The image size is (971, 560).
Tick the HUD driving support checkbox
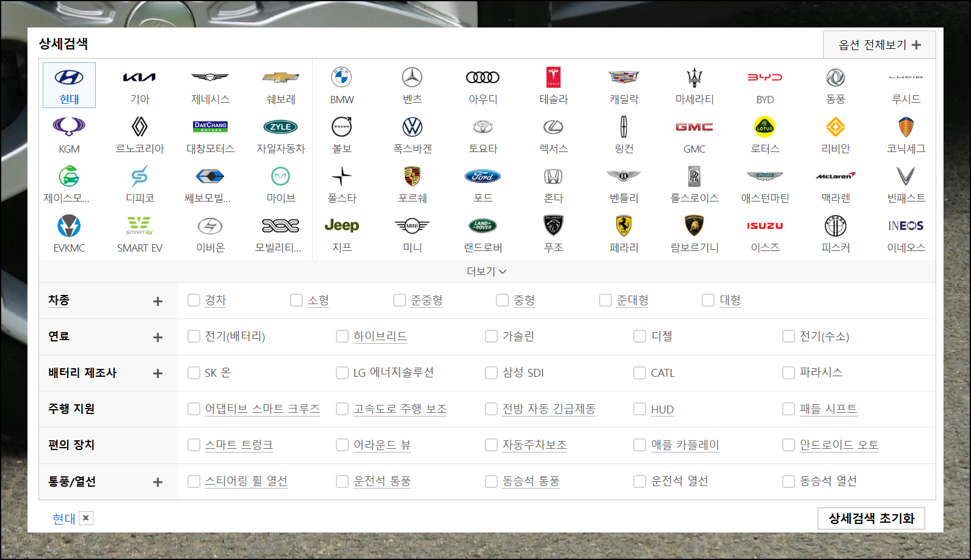(640, 409)
